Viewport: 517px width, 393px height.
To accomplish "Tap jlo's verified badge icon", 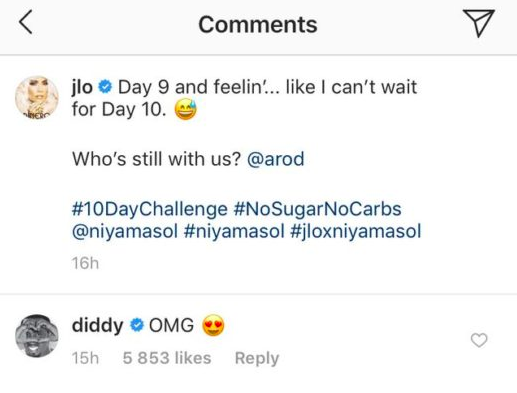I will coord(105,87).
